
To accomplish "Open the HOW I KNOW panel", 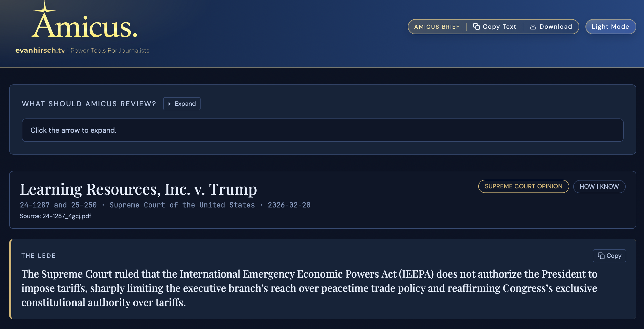I will tap(599, 186).
